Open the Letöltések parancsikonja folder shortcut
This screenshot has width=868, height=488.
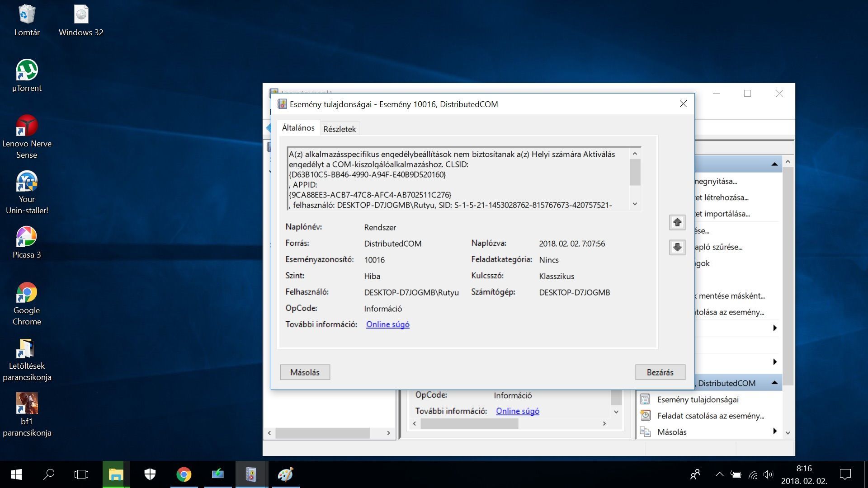coord(27,360)
